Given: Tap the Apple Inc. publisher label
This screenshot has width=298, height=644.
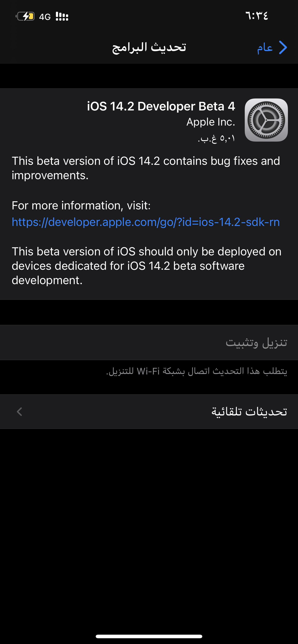Looking at the screenshot, I should pos(211,122).
